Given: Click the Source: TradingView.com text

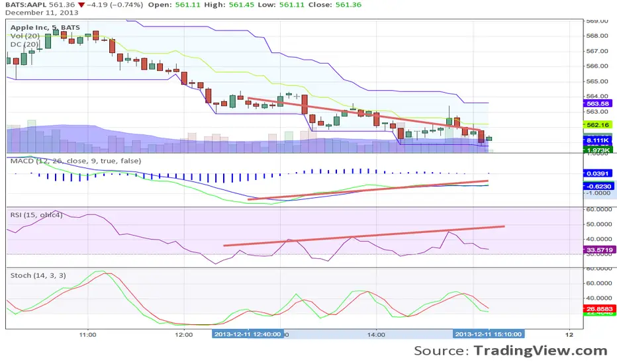Looking at the screenshot, I should tap(510, 350).
